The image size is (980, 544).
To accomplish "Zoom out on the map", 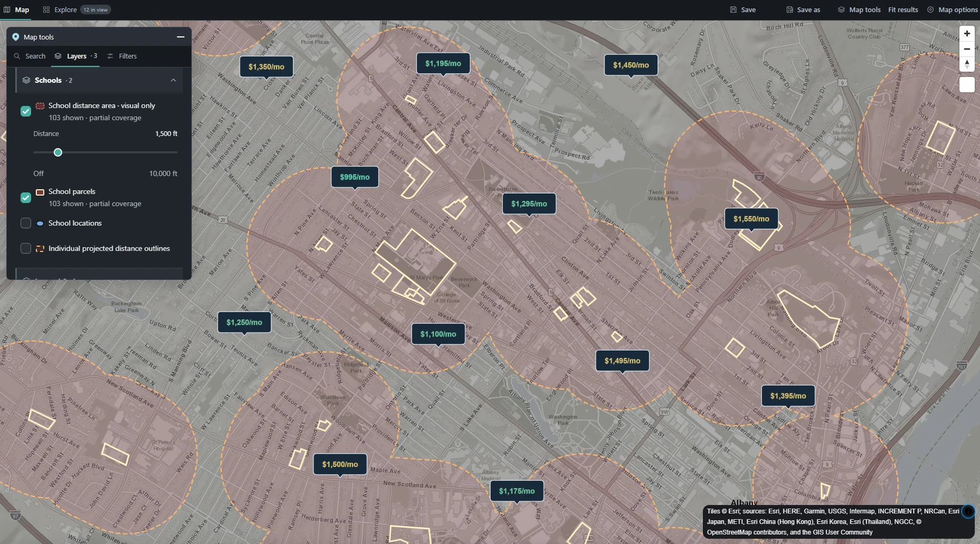I will coord(967,49).
